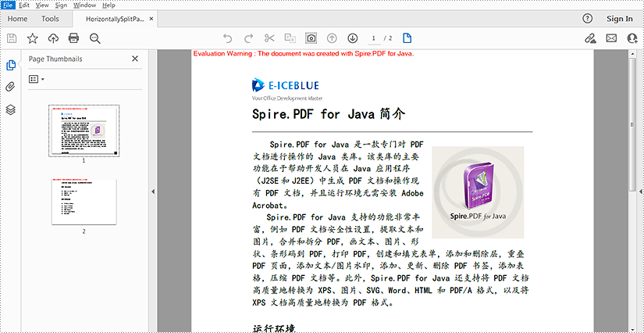Click the Spire.PDF for Java product image
644x333 pixels.
(478, 192)
